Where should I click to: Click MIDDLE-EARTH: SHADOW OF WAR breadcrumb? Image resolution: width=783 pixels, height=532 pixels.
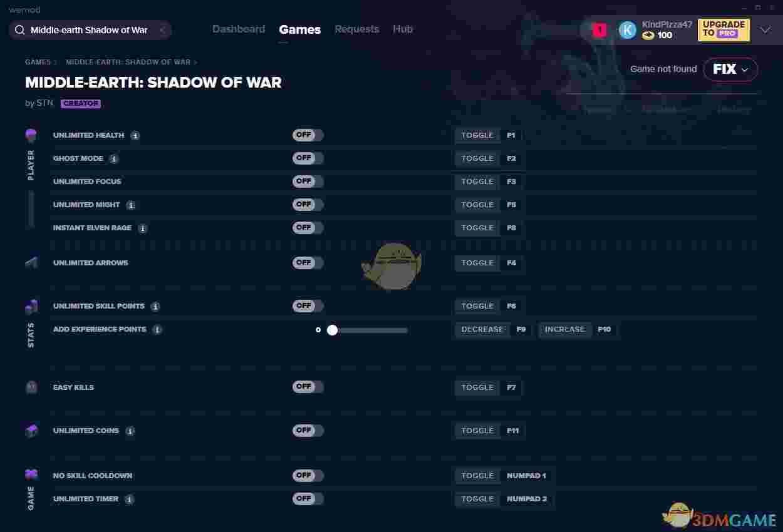point(128,63)
